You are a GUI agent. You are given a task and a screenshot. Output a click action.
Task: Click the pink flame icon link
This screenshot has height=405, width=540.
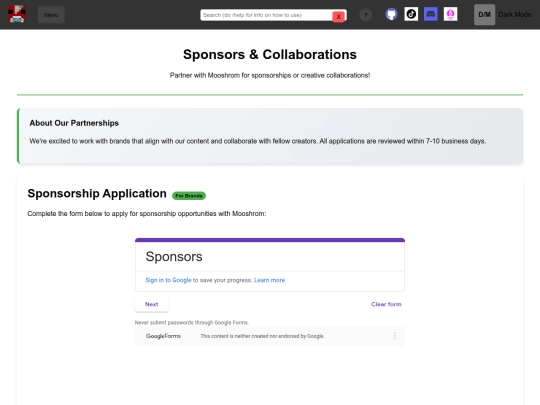(x=450, y=14)
